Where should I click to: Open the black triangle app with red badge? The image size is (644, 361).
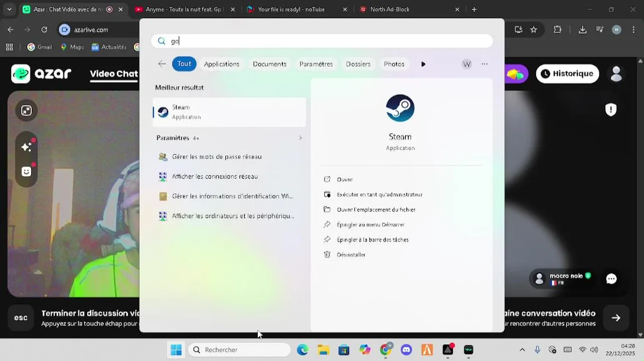click(x=448, y=350)
